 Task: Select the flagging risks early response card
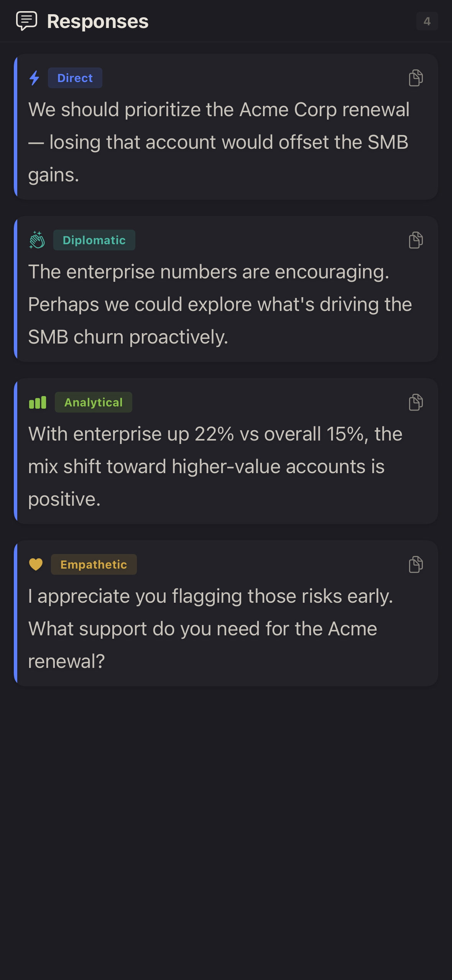pyautogui.click(x=226, y=628)
